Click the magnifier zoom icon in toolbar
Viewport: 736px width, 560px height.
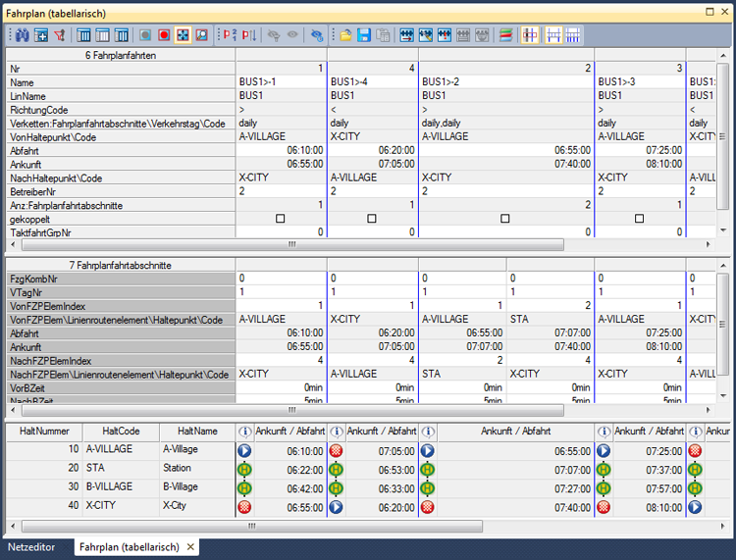coord(201,34)
